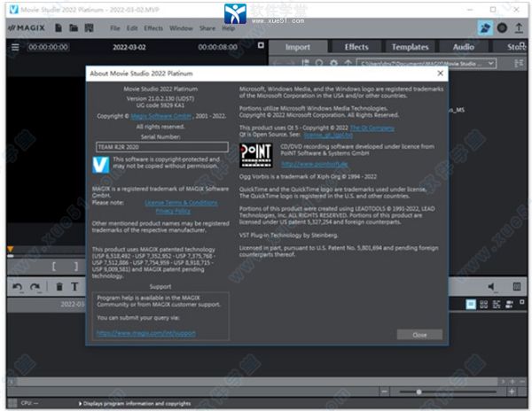Click the speaker volume icon

click(x=491, y=287)
